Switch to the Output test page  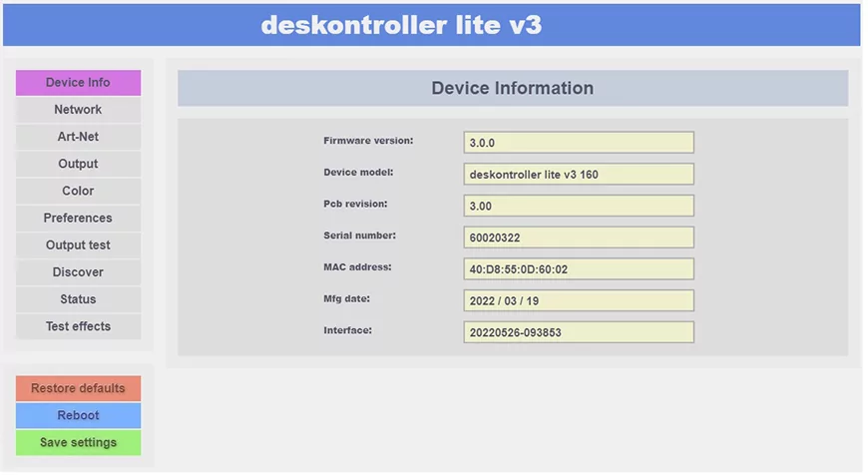pyautogui.click(x=78, y=245)
